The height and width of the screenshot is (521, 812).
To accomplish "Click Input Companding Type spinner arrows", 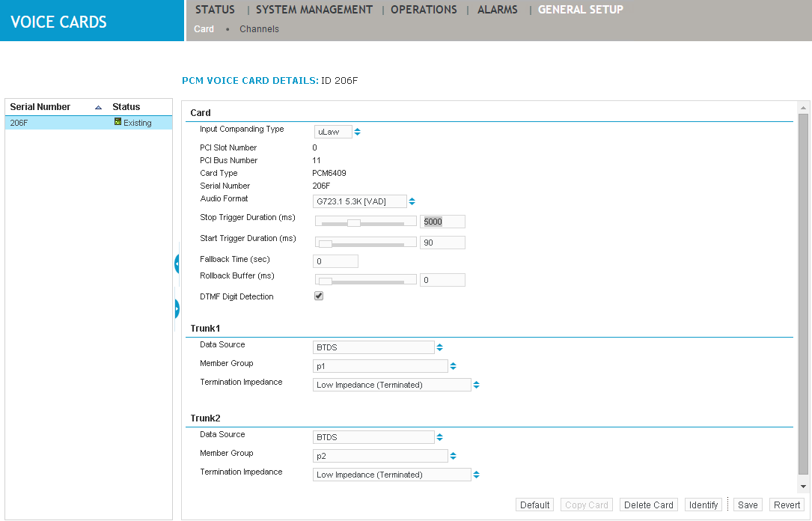I will click(357, 132).
